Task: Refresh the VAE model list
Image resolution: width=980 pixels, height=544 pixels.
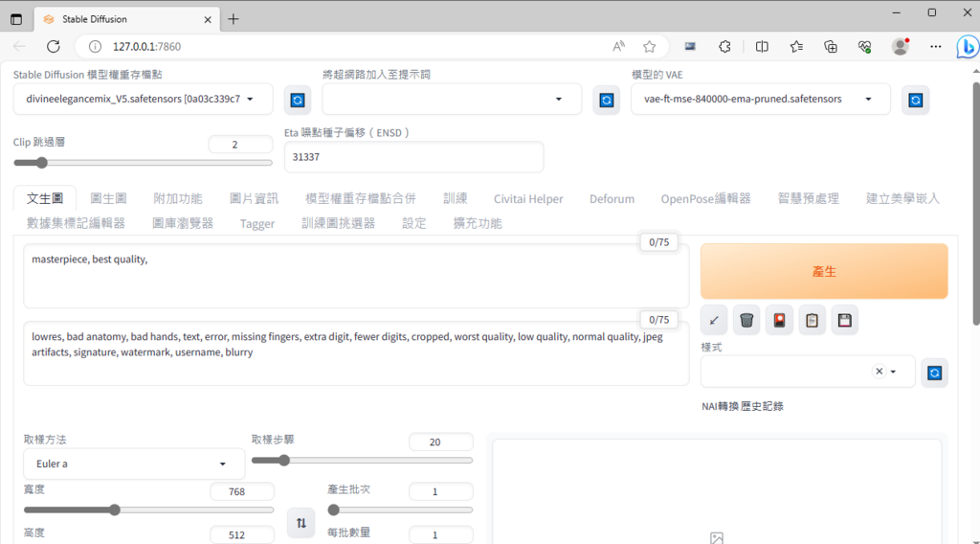Action: [x=916, y=100]
